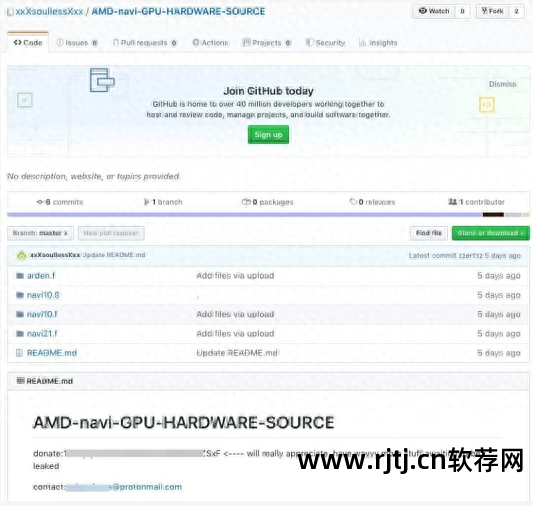This screenshot has height=506, width=533.
Task: Open the fork count number
Action: pos(516,11)
